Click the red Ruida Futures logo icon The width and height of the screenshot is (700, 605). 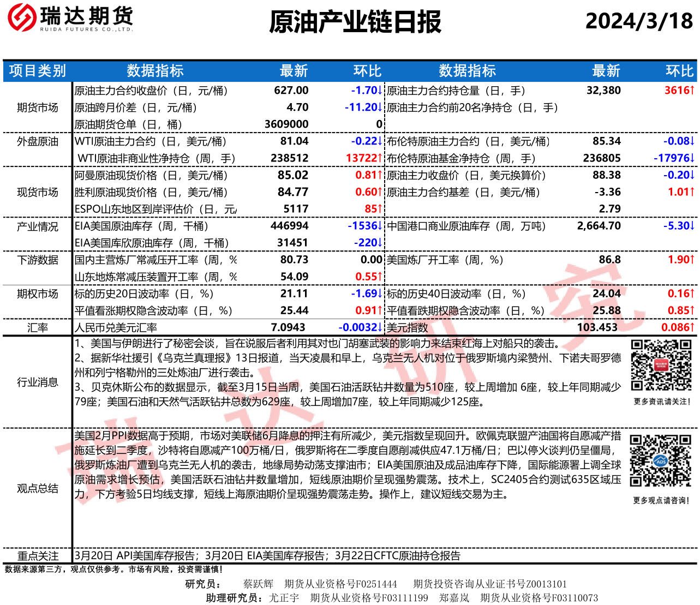22,17
